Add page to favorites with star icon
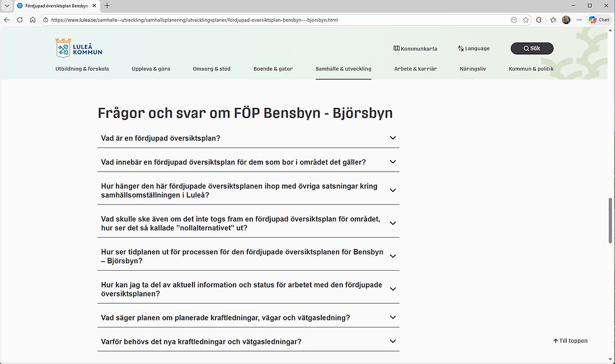Viewport: 615px width, 364px height. click(x=525, y=20)
